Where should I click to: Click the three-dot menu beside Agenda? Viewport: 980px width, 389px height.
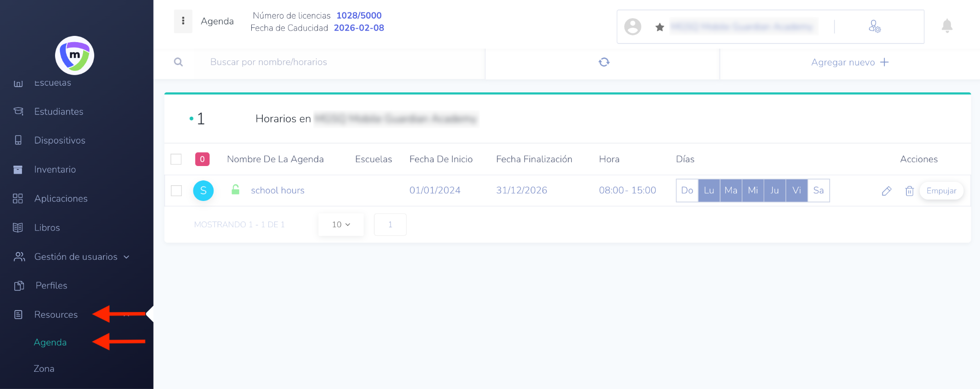pyautogui.click(x=183, y=21)
